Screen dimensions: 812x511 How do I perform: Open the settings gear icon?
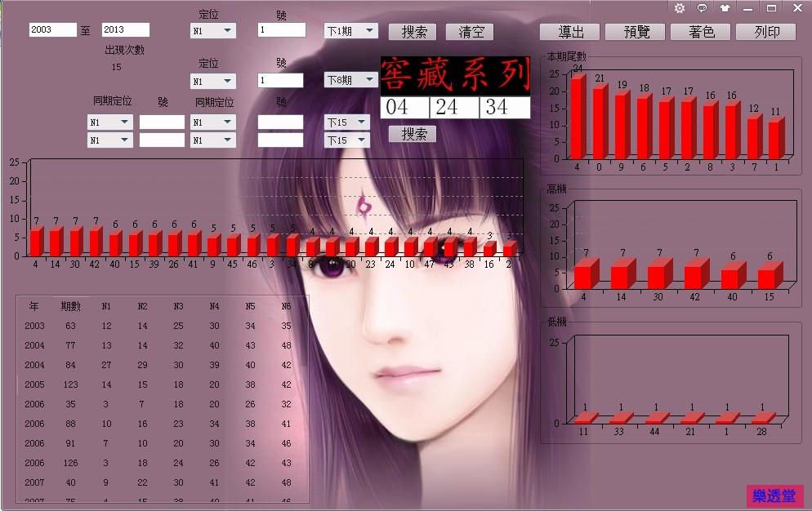pyautogui.click(x=680, y=8)
